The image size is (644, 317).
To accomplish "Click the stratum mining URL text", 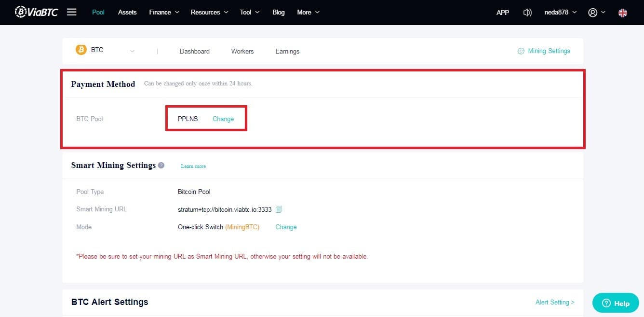I will (x=225, y=209).
